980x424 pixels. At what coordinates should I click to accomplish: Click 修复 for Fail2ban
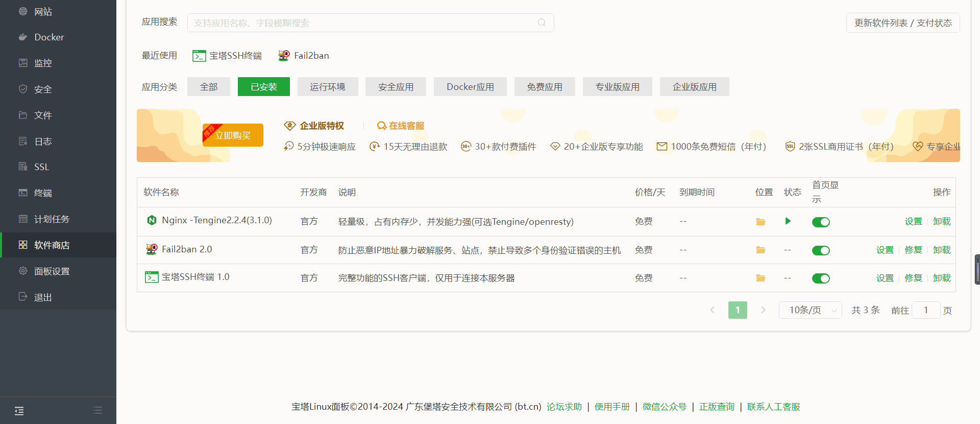pyautogui.click(x=914, y=250)
